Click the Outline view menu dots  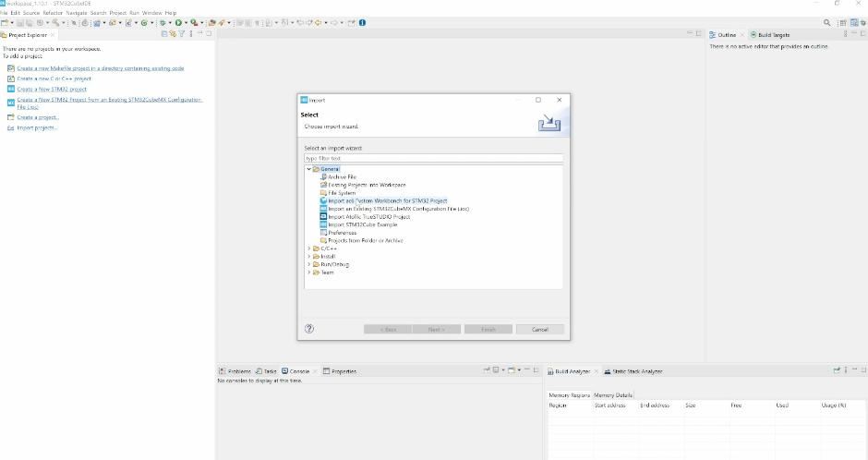click(x=845, y=34)
